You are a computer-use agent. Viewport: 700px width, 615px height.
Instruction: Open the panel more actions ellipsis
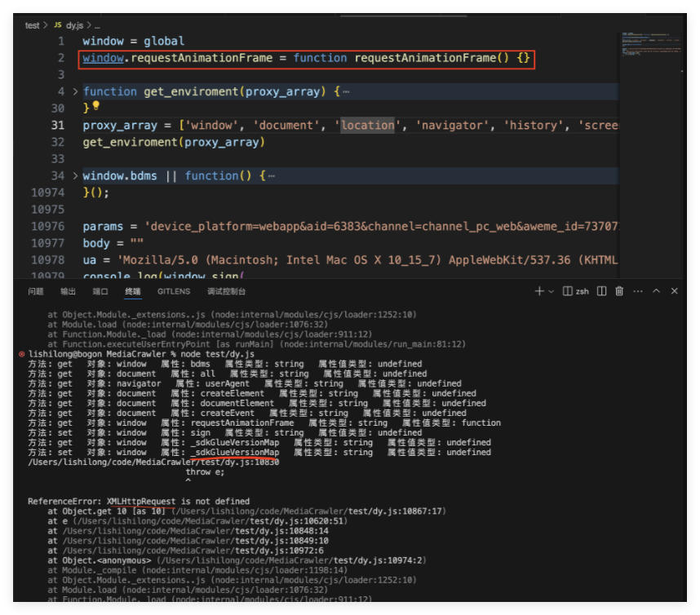click(638, 291)
